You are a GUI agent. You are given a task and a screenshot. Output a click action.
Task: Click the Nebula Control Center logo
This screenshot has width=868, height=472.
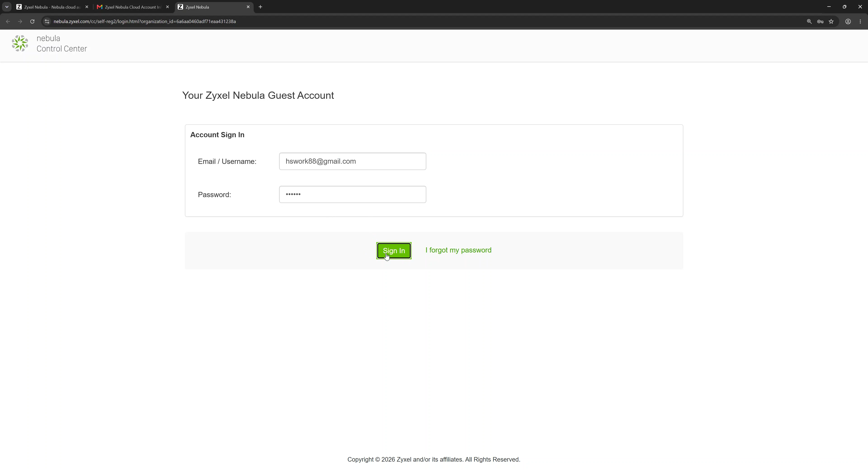pyautogui.click(x=49, y=43)
